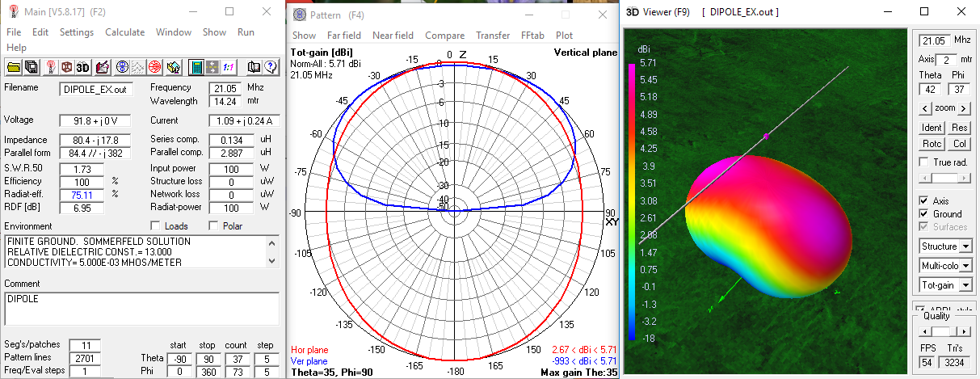
Task: Click 'Max gain The:35' in Pattern window
Action: click(x=578, y=373)
